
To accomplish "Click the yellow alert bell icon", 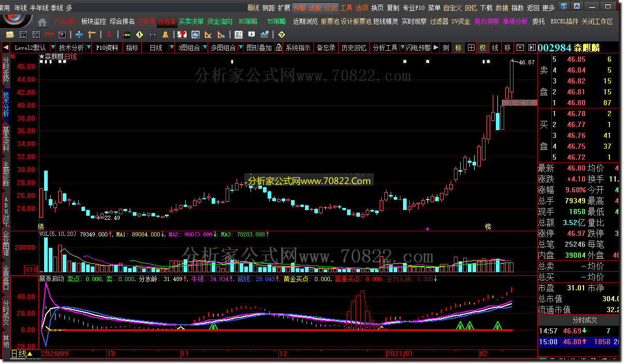I will point(165,35).
